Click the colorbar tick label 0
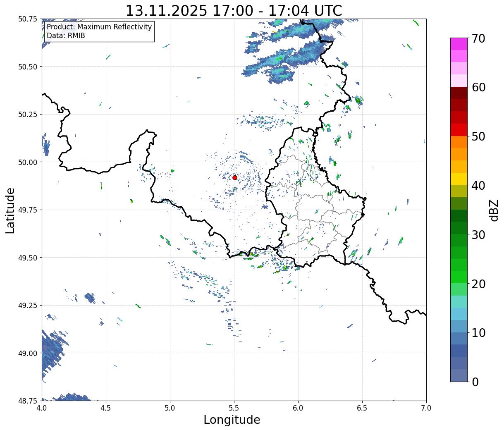Screen dimensions: 504x430 475,382
